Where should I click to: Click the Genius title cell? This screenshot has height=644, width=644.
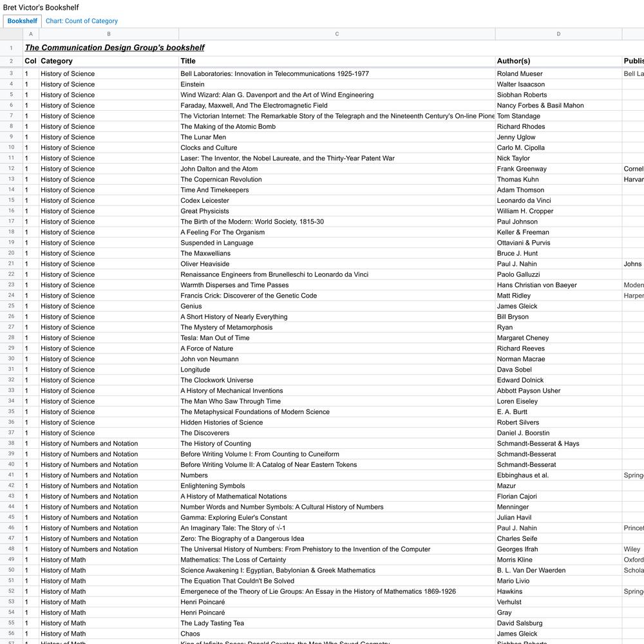337,306
